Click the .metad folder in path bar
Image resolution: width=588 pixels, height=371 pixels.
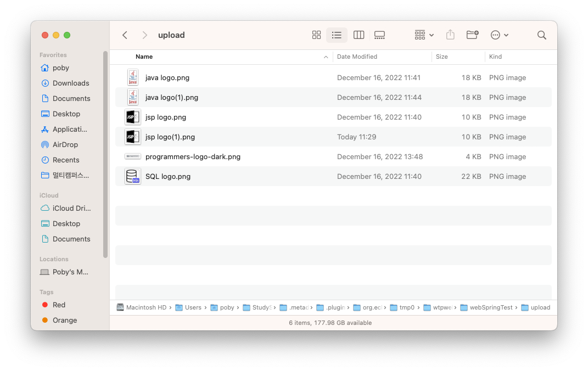point(294,308)
